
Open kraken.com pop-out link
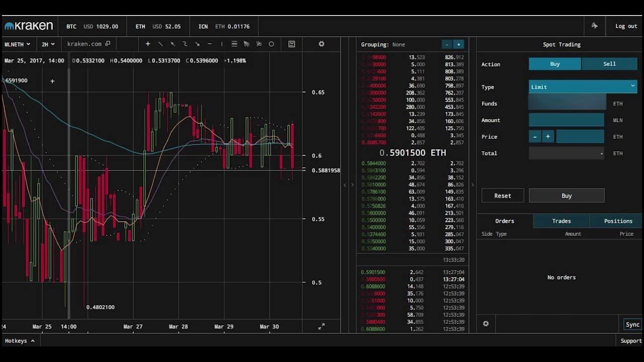click(89, 44)
